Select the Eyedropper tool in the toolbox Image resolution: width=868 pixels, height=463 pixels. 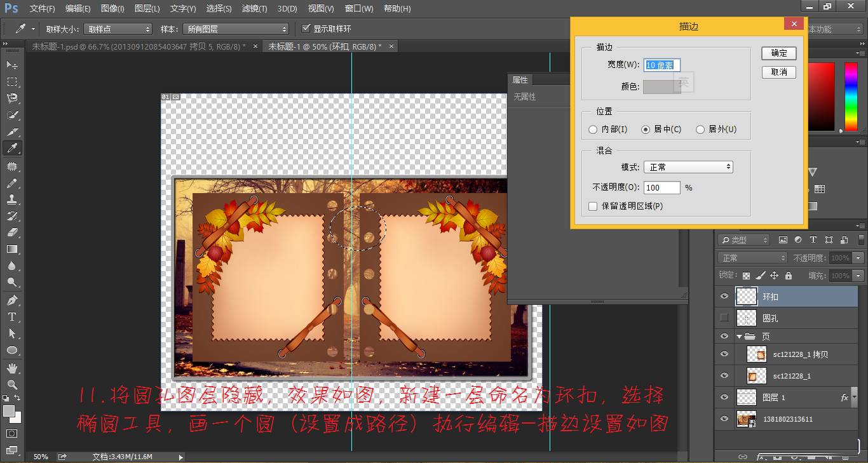[12, 149]
